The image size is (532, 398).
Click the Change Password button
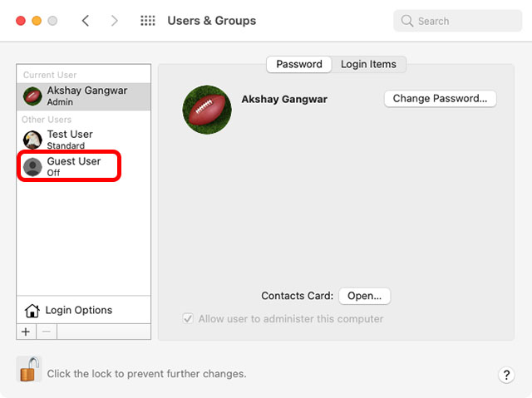(440, 99)
